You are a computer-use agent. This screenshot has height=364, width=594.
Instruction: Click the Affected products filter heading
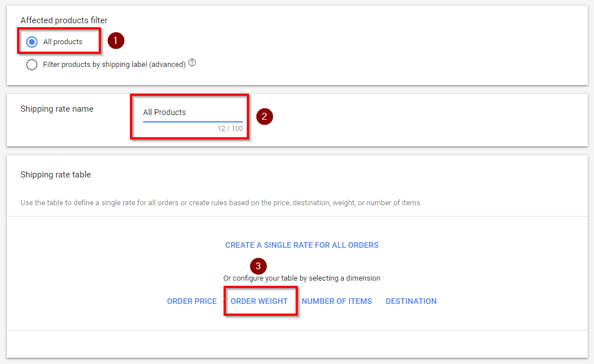(62, 20)
